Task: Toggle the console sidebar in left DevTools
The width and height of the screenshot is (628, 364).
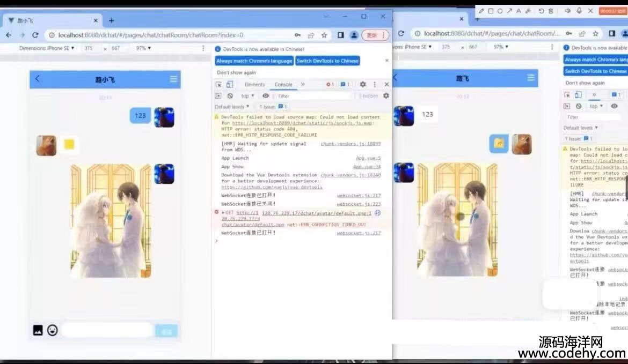Action: click(218, 96)
